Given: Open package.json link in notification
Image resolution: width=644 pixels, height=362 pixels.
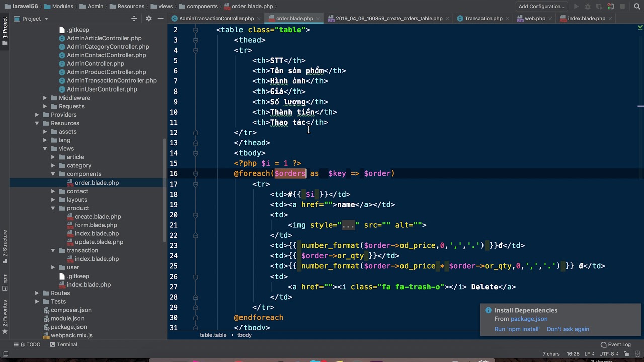Looking at the screenshot, I should pyautogui.click(x=529, y=319).
